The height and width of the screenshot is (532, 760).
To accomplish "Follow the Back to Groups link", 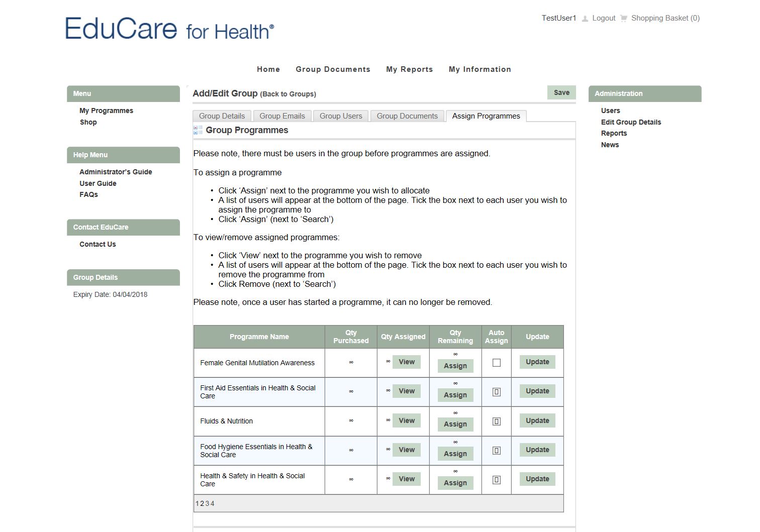I will [x=288, y=94].
